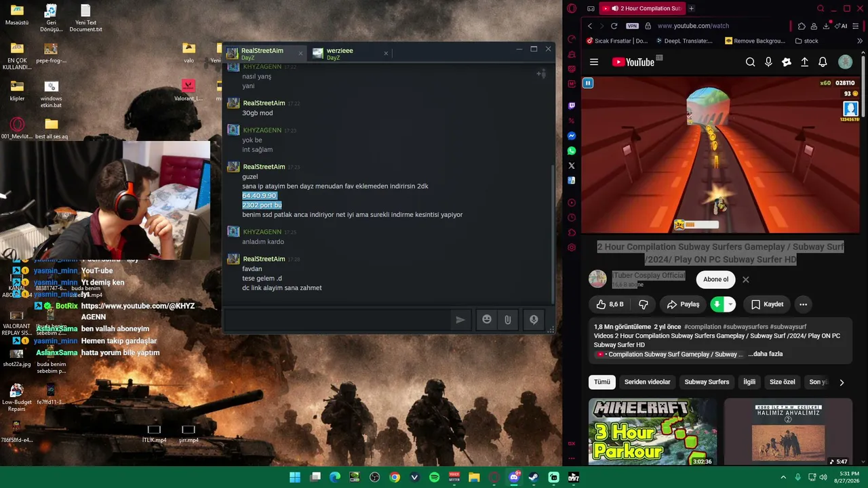Select the 'İlgili' filter chip
868x488 pixels.
pos(749,382)
